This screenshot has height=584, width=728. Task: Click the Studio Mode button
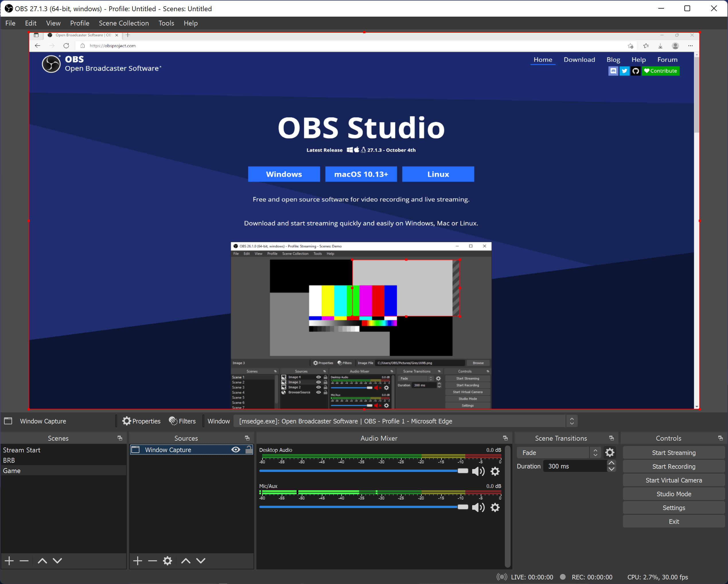673,493
